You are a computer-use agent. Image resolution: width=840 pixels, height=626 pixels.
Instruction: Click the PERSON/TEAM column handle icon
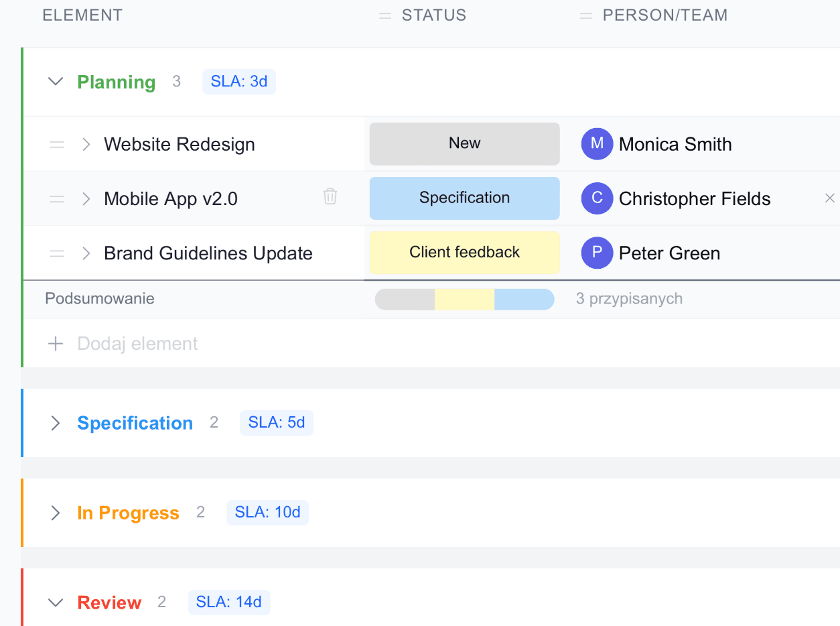tap(585, 15)
